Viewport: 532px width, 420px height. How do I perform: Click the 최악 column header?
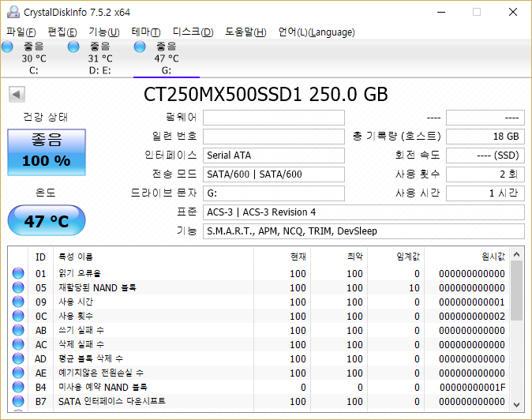click(x=339, y=257)
